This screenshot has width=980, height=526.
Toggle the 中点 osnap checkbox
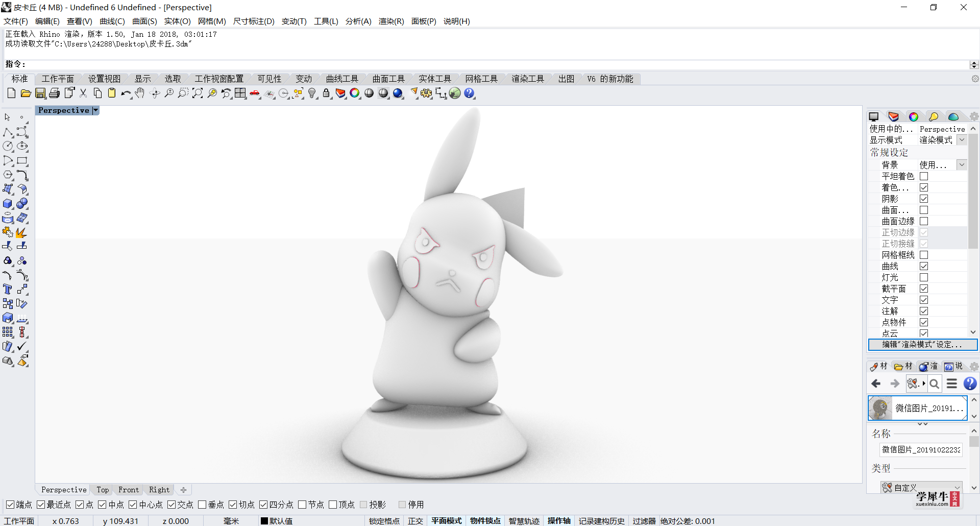(x=102, y=505)
